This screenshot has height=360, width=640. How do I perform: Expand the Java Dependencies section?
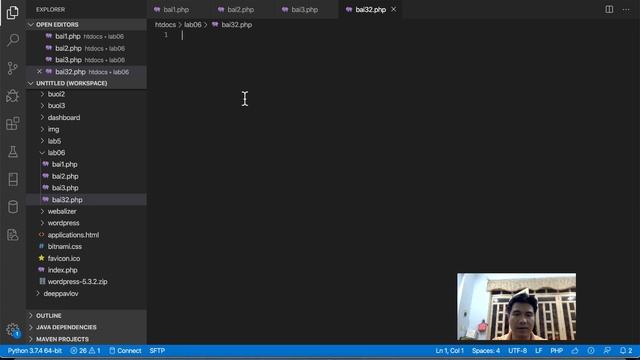click(87, 327)
